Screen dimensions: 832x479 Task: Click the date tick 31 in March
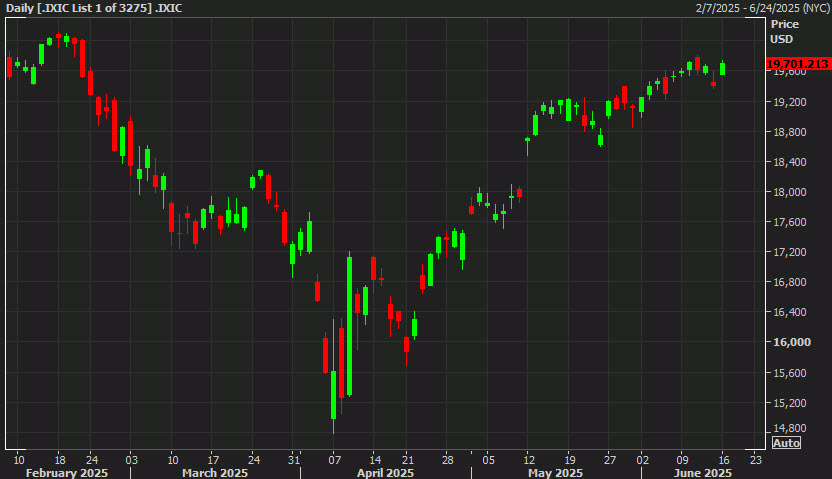coord(293,460)
